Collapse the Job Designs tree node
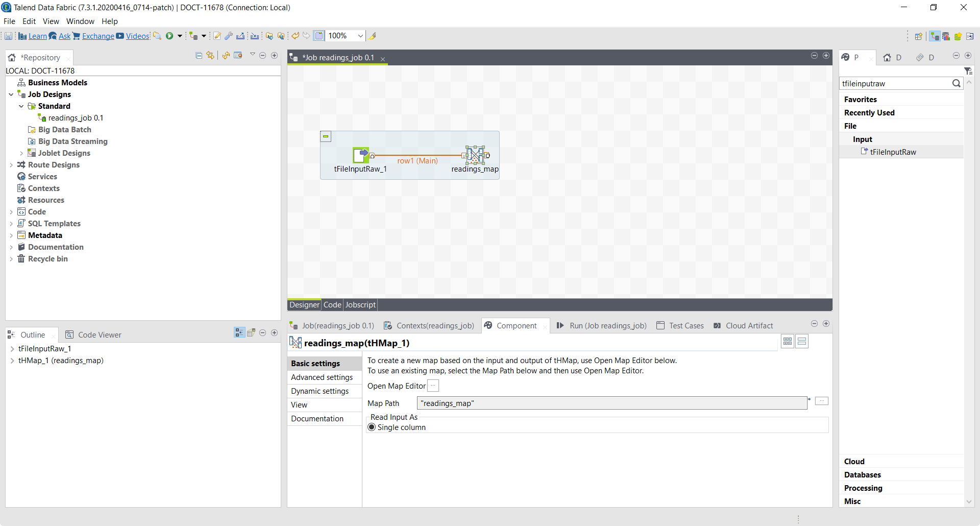Viewport: 980px width, 526px height. pyautogui.click(x=11, y=94)
